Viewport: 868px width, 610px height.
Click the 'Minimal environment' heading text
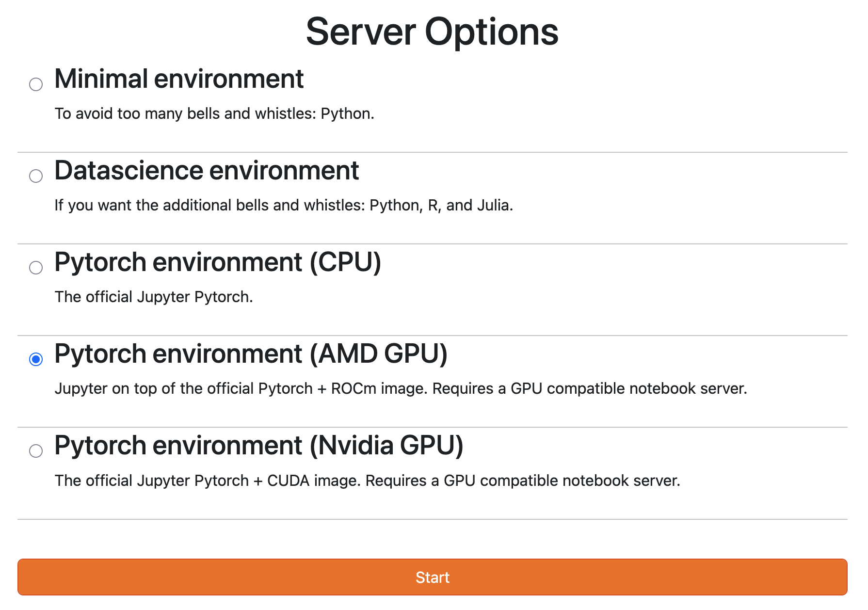179,79
